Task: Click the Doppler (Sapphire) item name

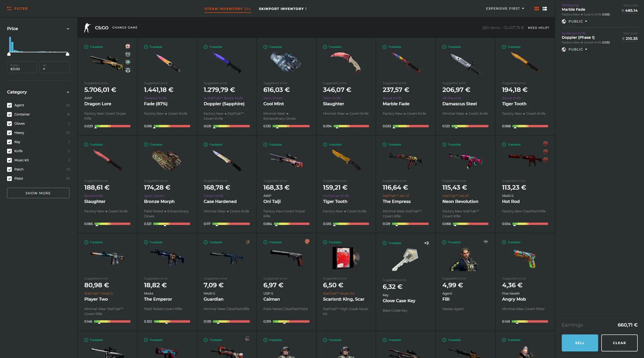Action: (x=224, y=104)
